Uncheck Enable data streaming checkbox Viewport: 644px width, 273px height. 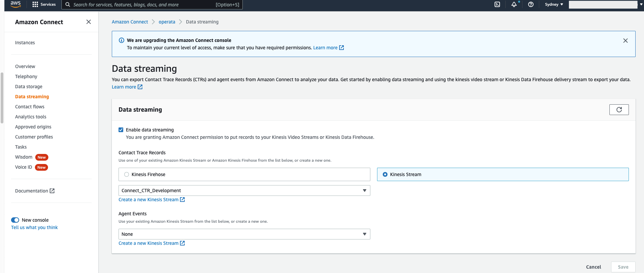121,130
